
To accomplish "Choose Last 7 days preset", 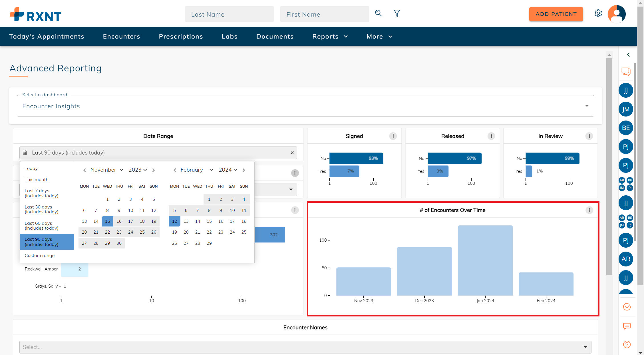I will point(47,193).
